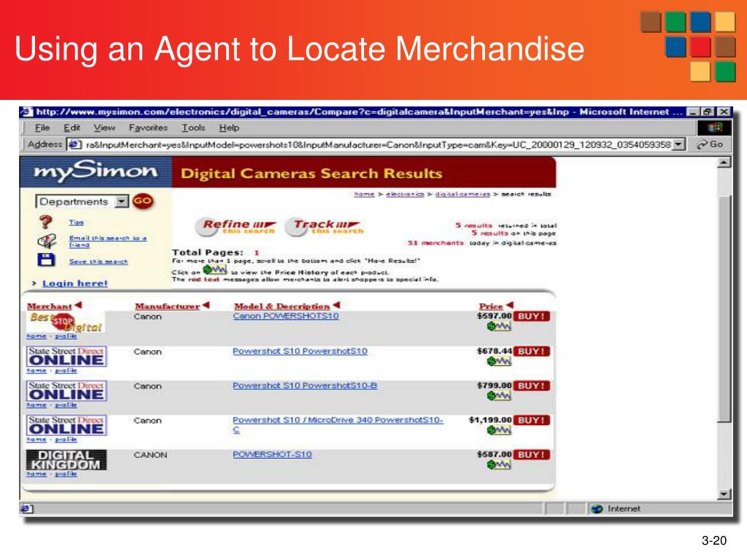View price history for $678.44 item
747x560 pixels.
coord(499,362)
